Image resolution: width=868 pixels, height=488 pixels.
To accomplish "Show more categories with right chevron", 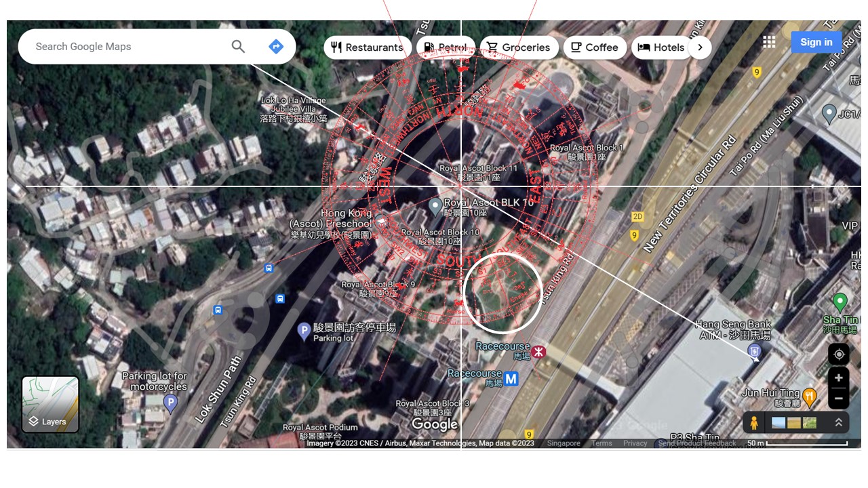I will [700, 47].
